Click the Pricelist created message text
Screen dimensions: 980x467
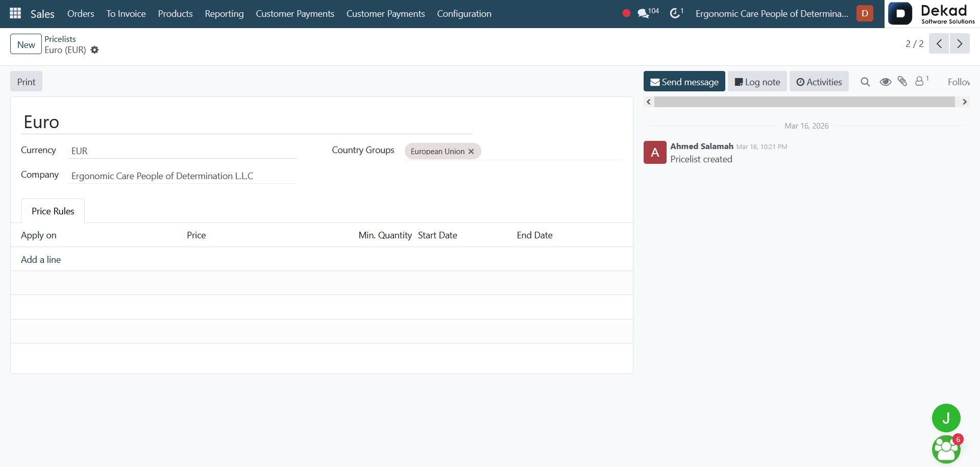(701, 159)
